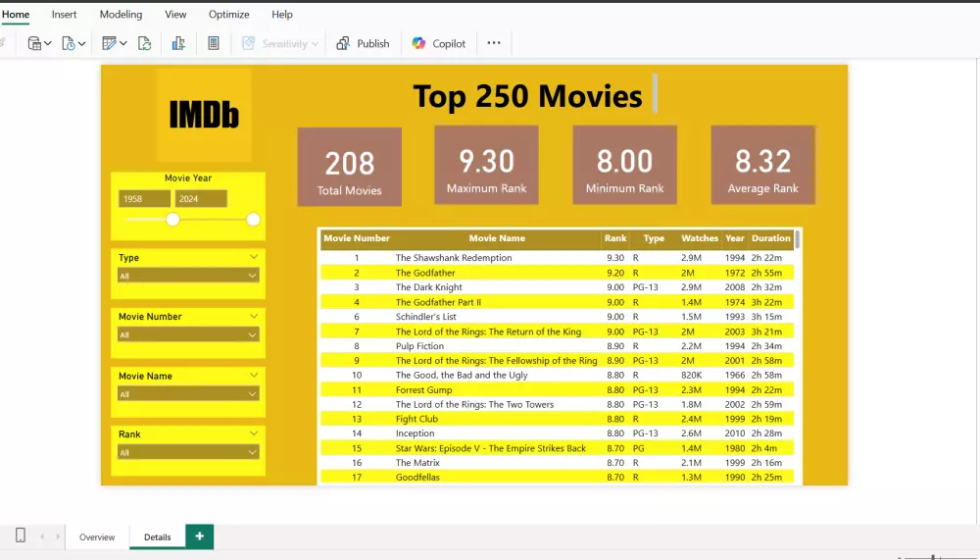Screen dimensions: 980x560
Task: Open the Get data source icon
Action: coord(35,43)
